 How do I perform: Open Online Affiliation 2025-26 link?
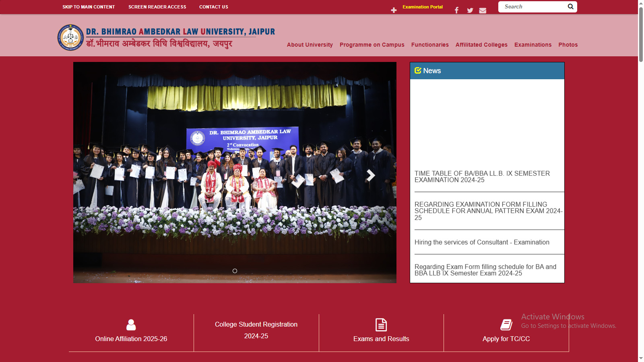click(131, 339)
